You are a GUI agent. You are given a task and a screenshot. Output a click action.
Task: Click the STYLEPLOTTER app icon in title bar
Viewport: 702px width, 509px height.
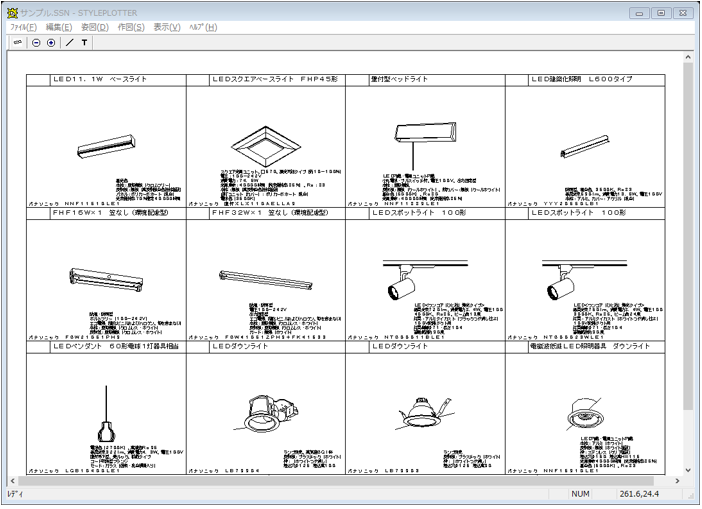click(12, 11)
